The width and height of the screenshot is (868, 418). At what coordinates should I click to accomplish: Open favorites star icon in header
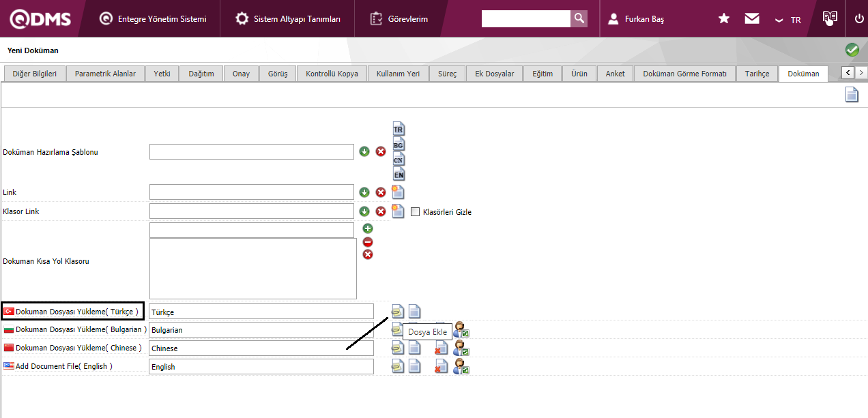724,18
